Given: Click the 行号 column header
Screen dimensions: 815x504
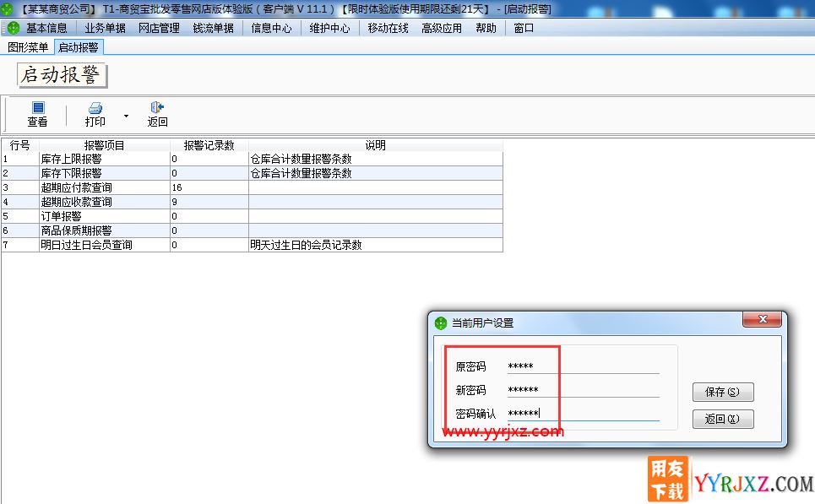Looking at the screenshot, I should [19, 145].
